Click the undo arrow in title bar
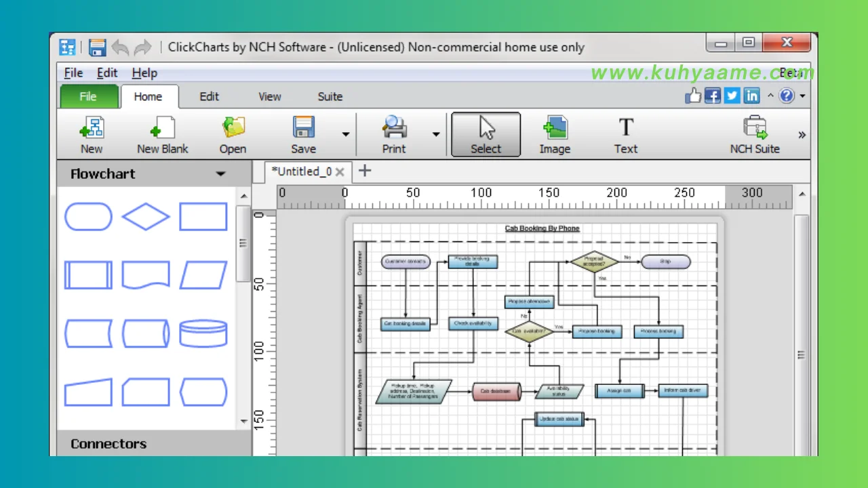Image resolution: width=868 pixels, height=488 pixels. 120,47
